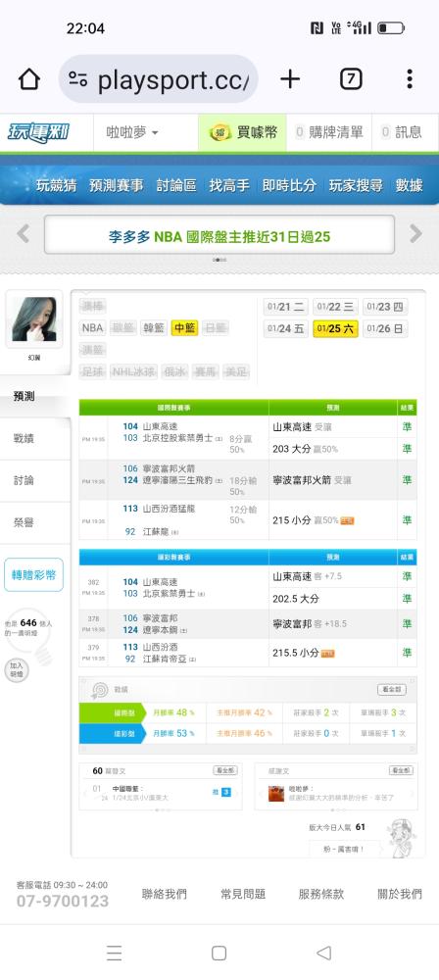Tap the browser home icon
The image size is (439, 980).
[x=28, y=79]
